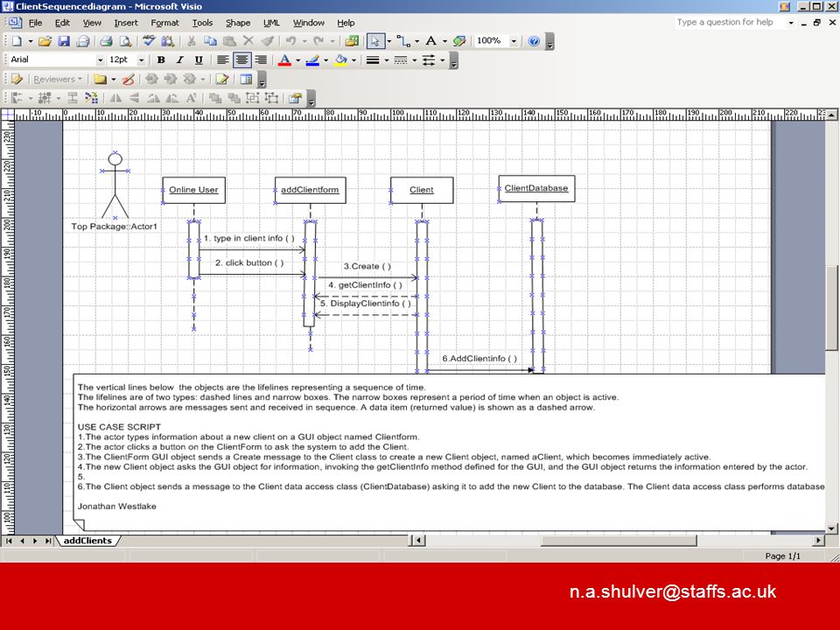The width and height of the screenshot is (840, 630).
Task: Open the Tools menu
Action: 202,23
